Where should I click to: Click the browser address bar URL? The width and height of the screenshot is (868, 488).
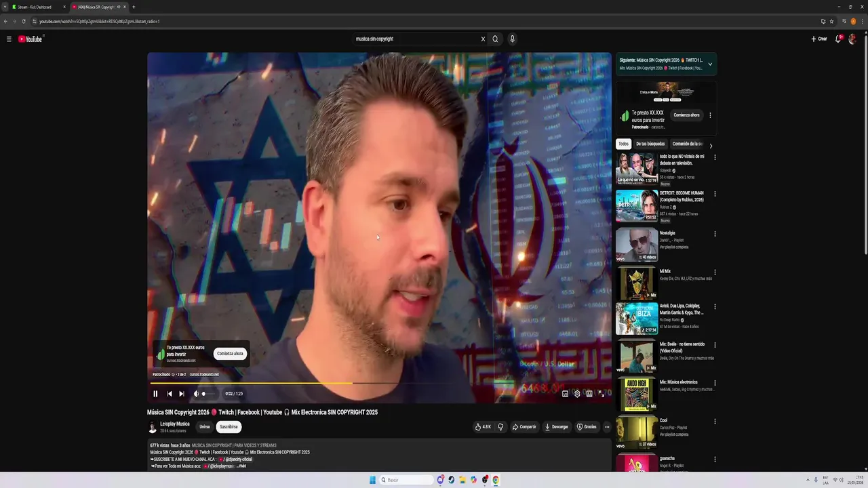click(99, 21)
